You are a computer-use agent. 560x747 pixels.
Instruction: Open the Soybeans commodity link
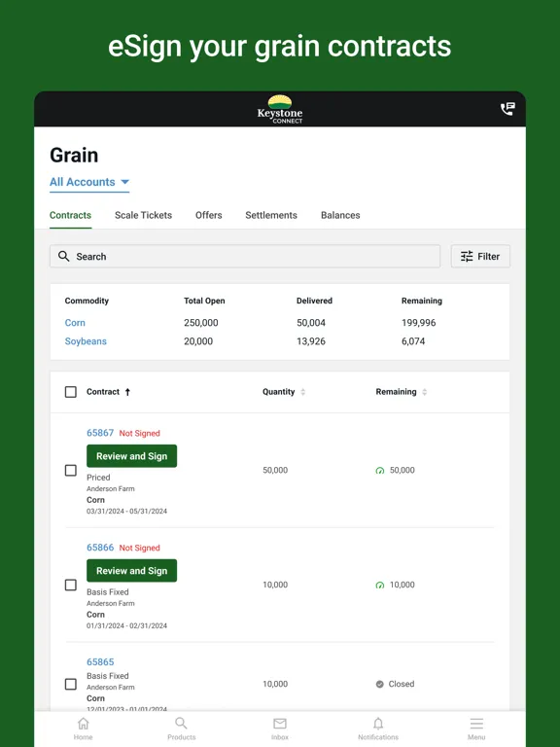click(x=86, y=341)
